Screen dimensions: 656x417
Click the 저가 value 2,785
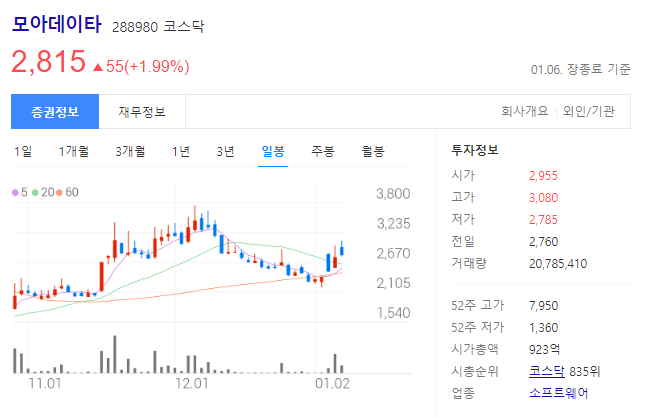coord(543,220)
